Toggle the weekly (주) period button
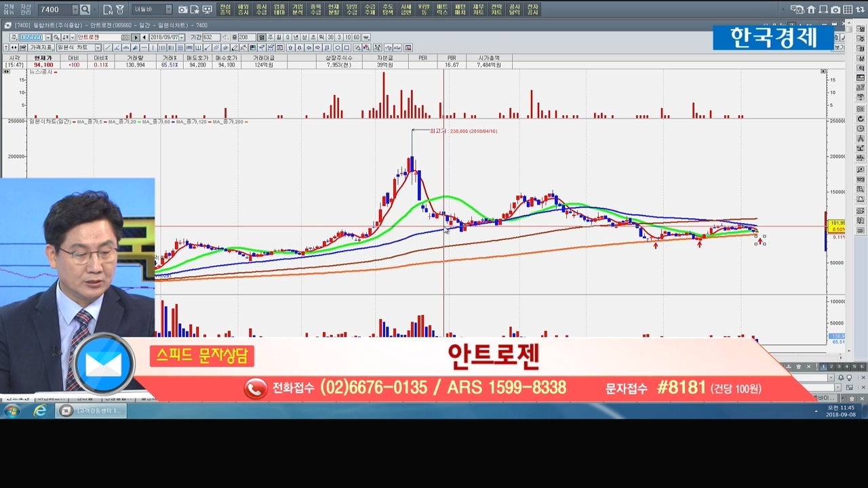This screenshot has width=868, height=488. (270, 37)
